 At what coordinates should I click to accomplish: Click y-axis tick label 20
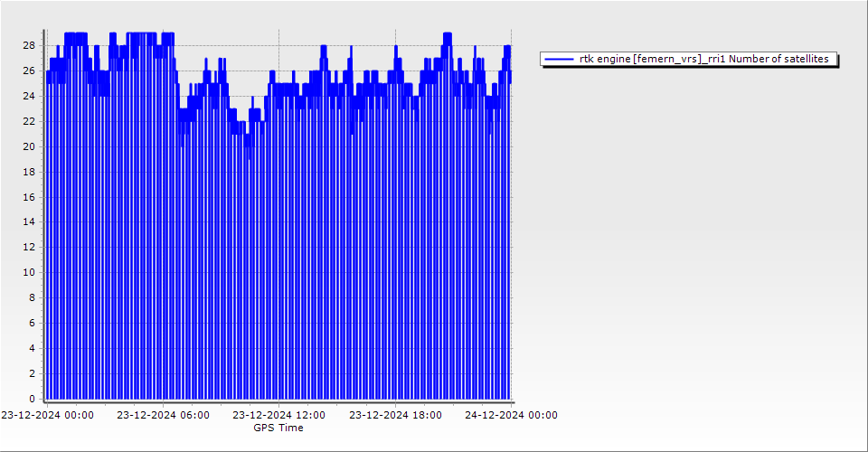[x=29, y=146]
